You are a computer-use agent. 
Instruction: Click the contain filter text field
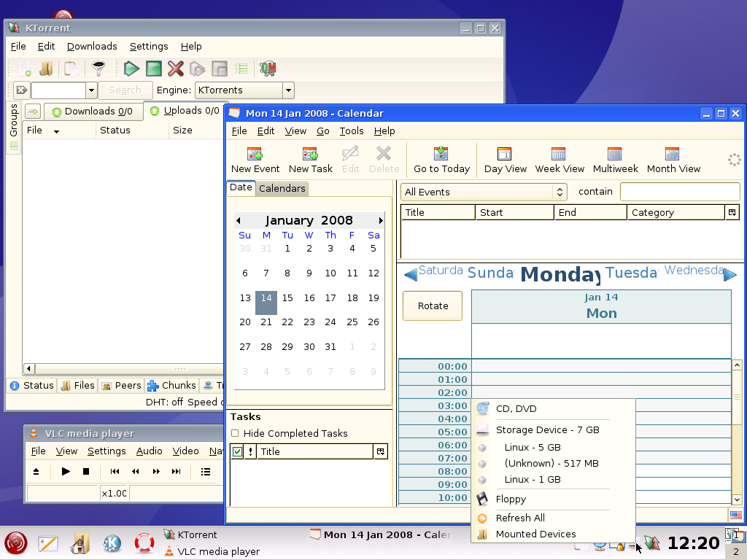[679, 192]
